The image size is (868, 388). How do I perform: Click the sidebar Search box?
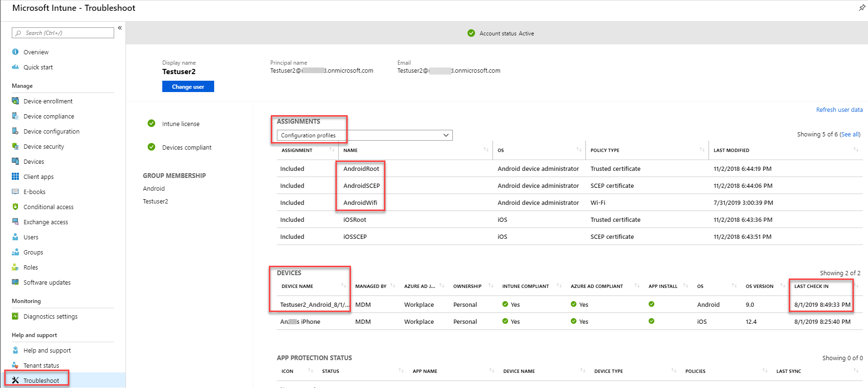coord(63,33)
